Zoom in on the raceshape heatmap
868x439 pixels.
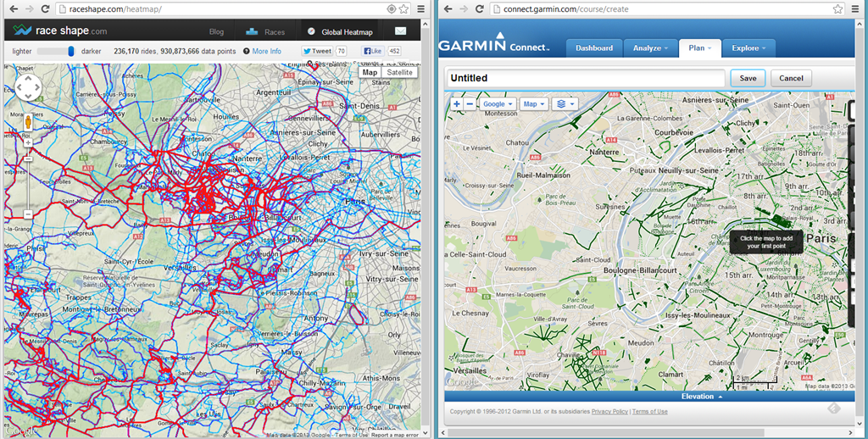(x=28, y=143)
